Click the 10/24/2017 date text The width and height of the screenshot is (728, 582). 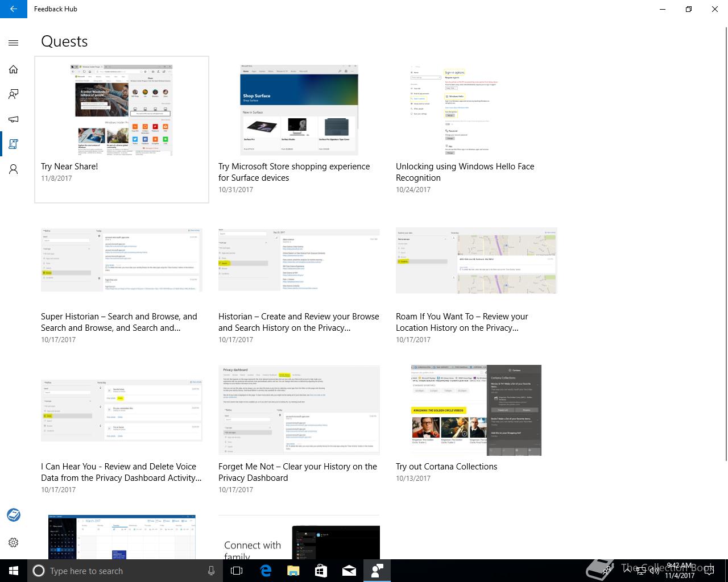pyautogui.click(x=413, y=190)
